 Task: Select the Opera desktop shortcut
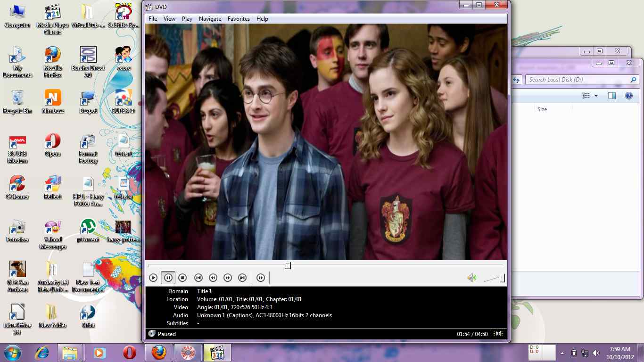point(53,145)
